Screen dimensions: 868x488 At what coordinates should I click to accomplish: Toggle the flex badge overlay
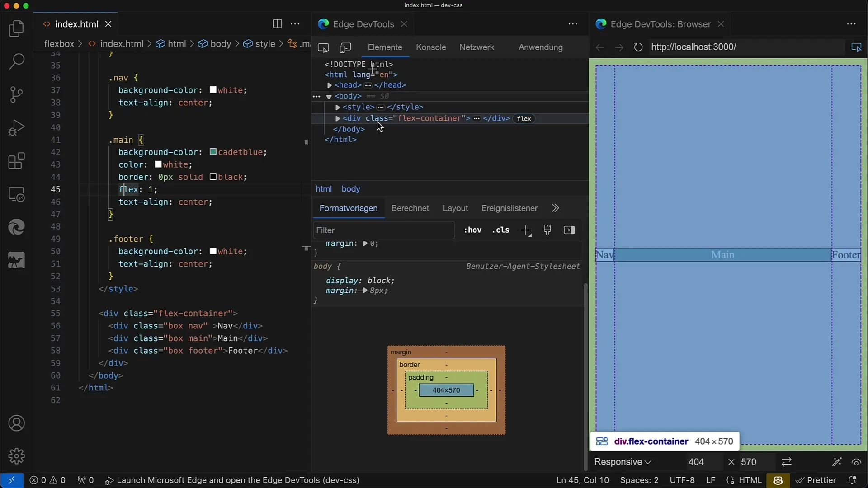click(524, 118)
